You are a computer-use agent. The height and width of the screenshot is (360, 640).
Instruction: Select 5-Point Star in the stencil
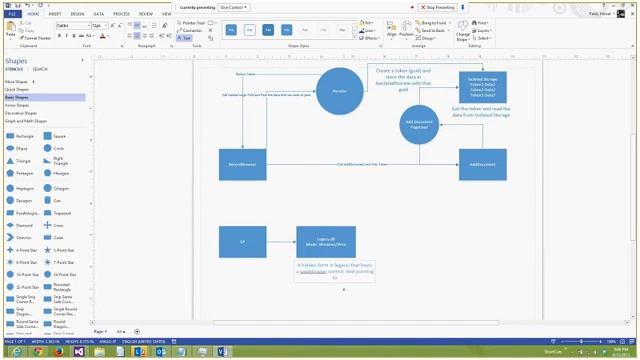[59, 250]
